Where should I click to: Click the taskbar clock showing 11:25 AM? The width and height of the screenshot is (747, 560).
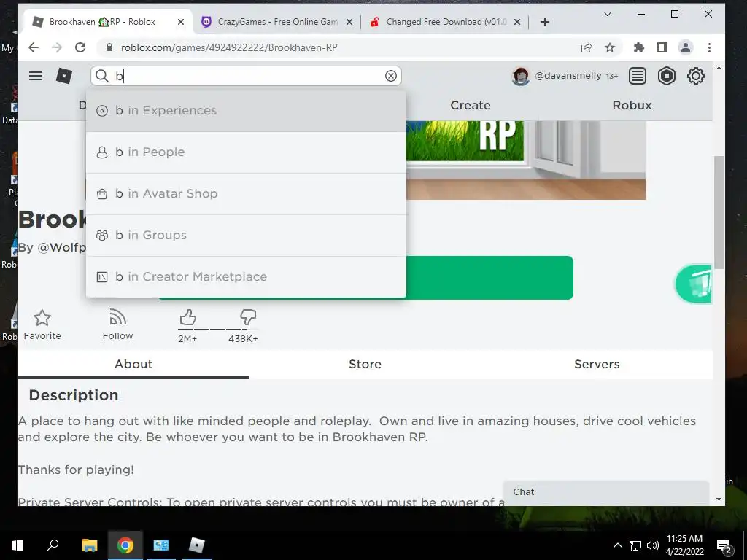point(684,545)
